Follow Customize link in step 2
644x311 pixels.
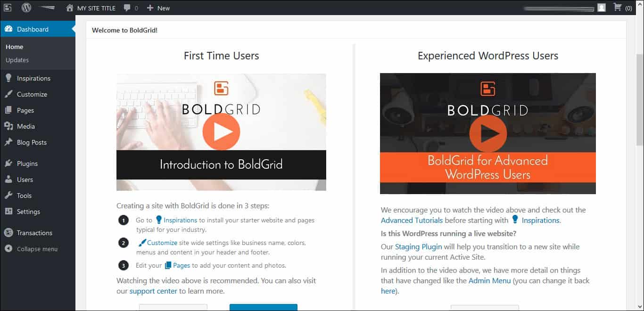pos(162,243)
